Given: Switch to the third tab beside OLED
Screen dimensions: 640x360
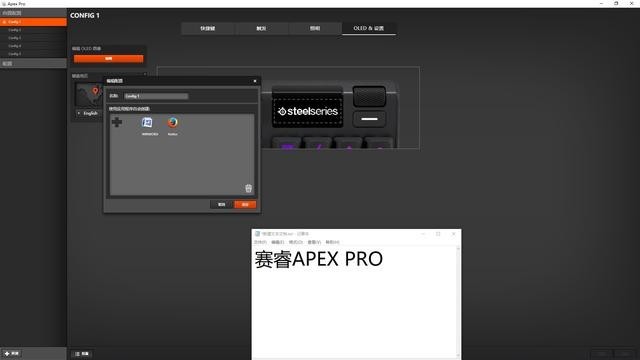Looking at the screenshot, I should coord(315,28).
